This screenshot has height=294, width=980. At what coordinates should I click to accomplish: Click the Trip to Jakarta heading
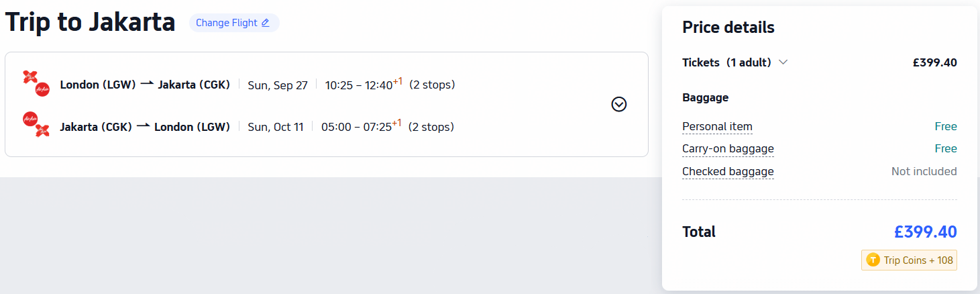point(90,22)
